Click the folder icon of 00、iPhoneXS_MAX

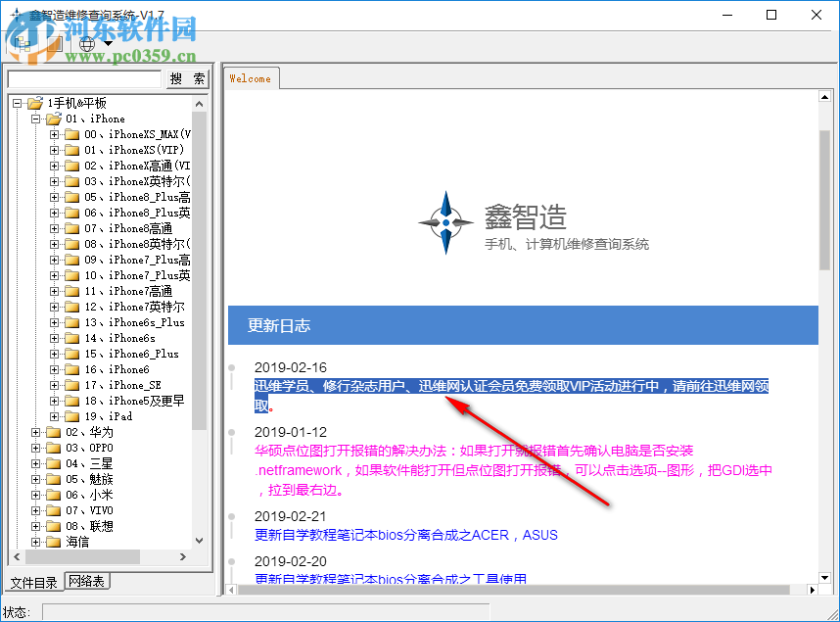[x=71, y=134]
